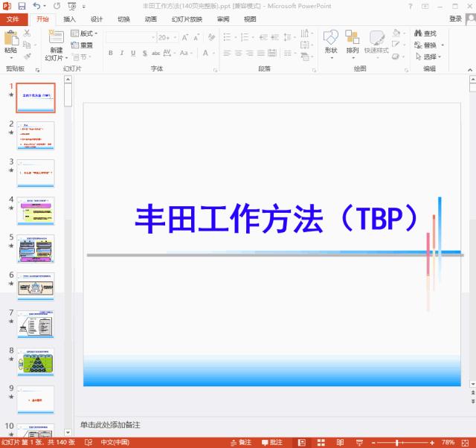Toggle Strikethrough formatting
476x448 pixels.
155,54
